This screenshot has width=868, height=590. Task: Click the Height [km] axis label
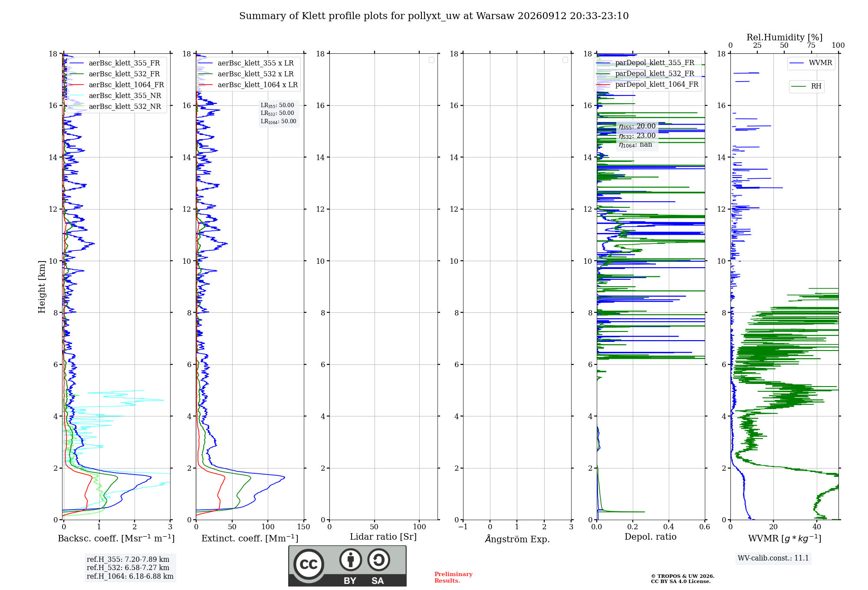[x=42, y=287]
